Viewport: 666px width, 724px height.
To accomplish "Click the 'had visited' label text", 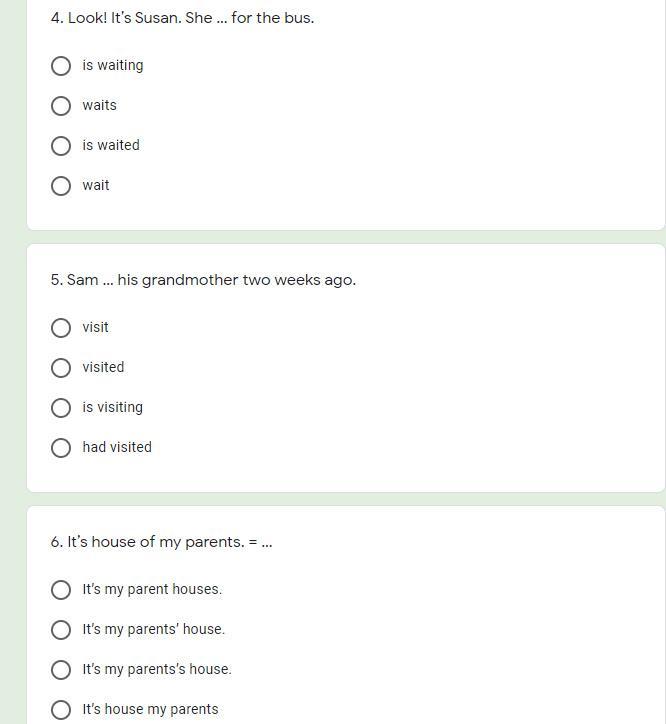I will (117, 447).
